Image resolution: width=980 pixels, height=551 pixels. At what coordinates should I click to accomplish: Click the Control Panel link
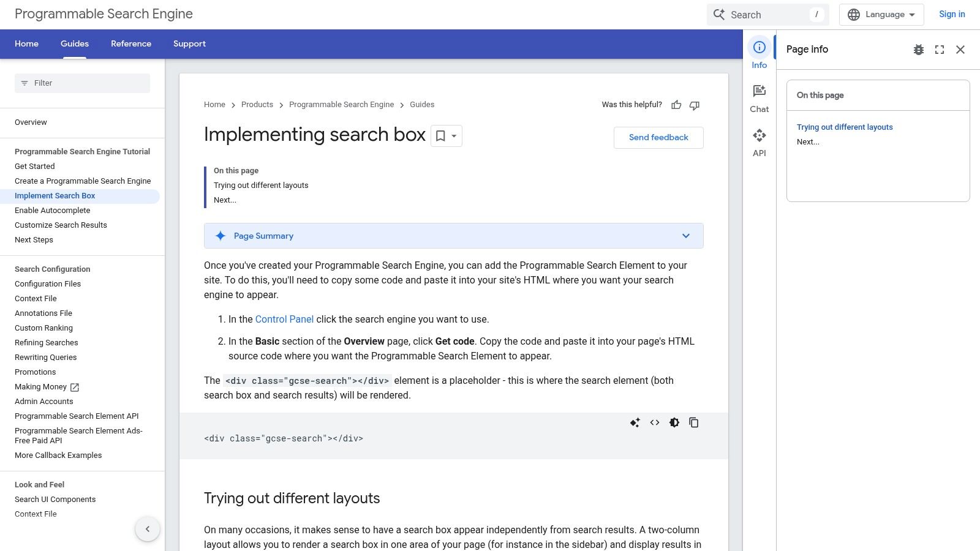coord(284,319)
